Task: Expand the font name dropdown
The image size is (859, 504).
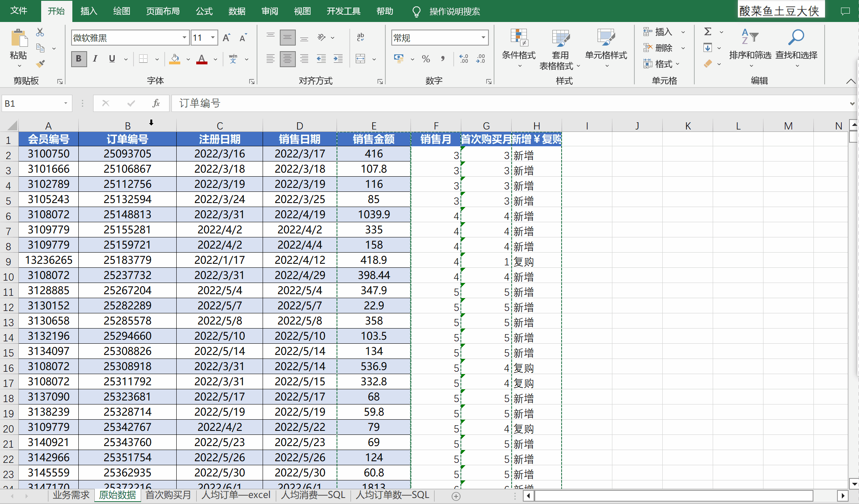Action: click(x=184, y=38)
